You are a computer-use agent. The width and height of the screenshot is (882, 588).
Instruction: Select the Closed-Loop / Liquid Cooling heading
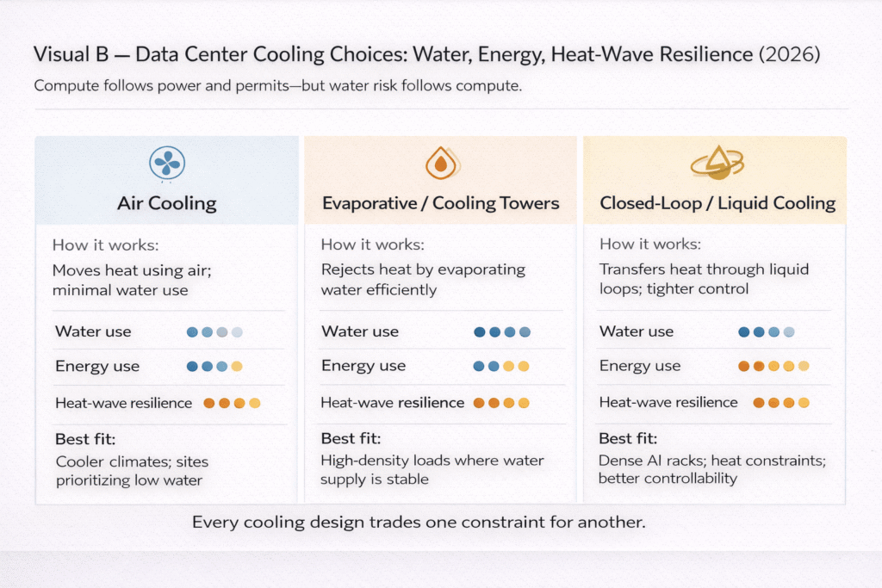click(x=717, y=204)
